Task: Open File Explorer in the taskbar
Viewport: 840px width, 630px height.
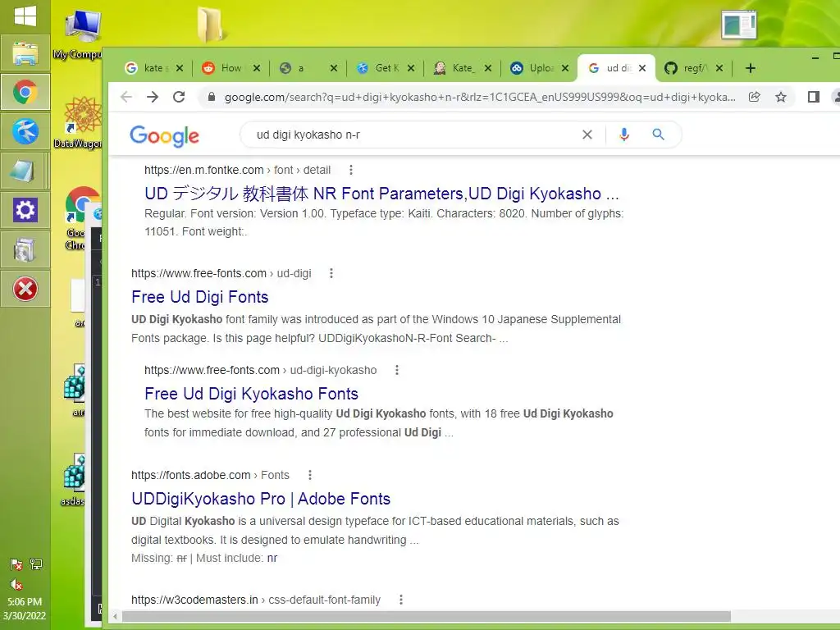Action: click(25, 53)
